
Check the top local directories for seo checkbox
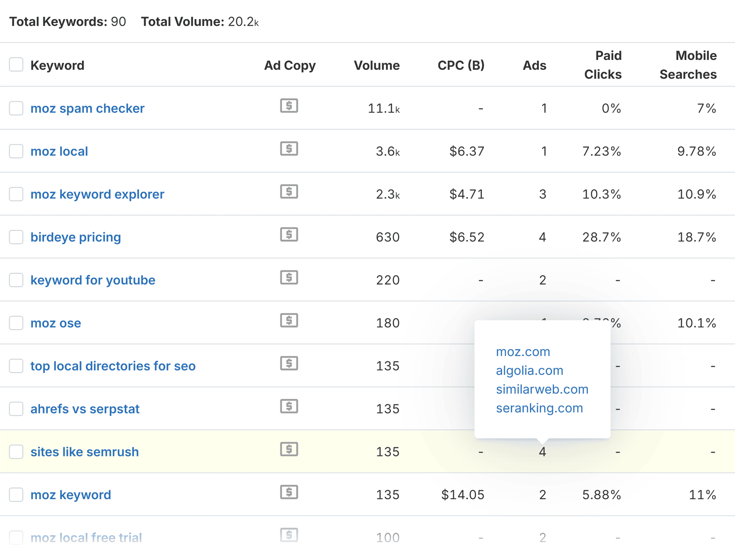coord(16,366)
